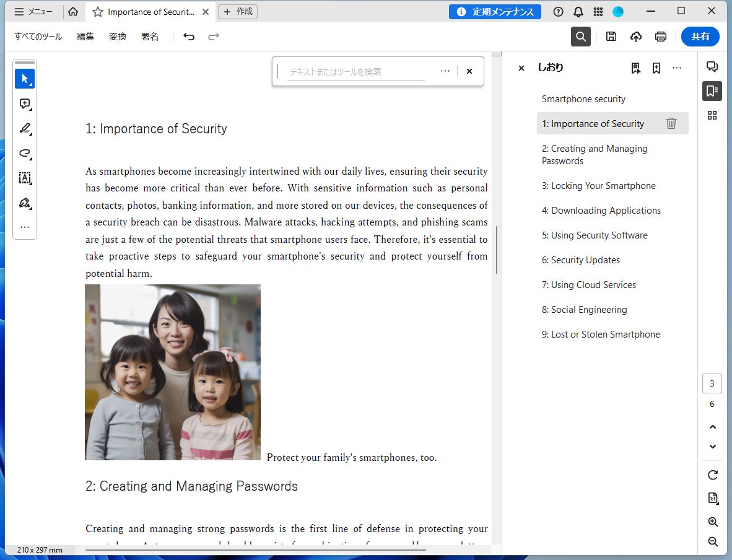Hide the しおり bookmarks panel toggle
The height and width of the screenshot is (560, 732).
tap(521, 68)
